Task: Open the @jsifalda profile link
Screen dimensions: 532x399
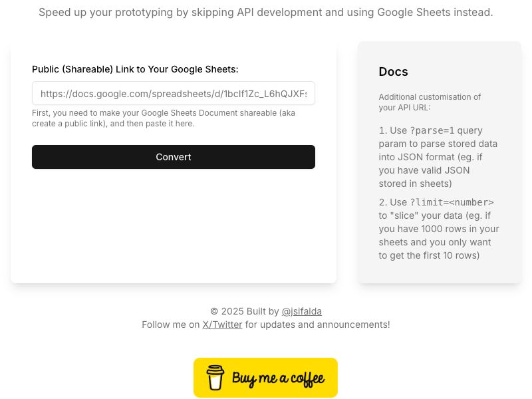Action: tap(301, 311)
